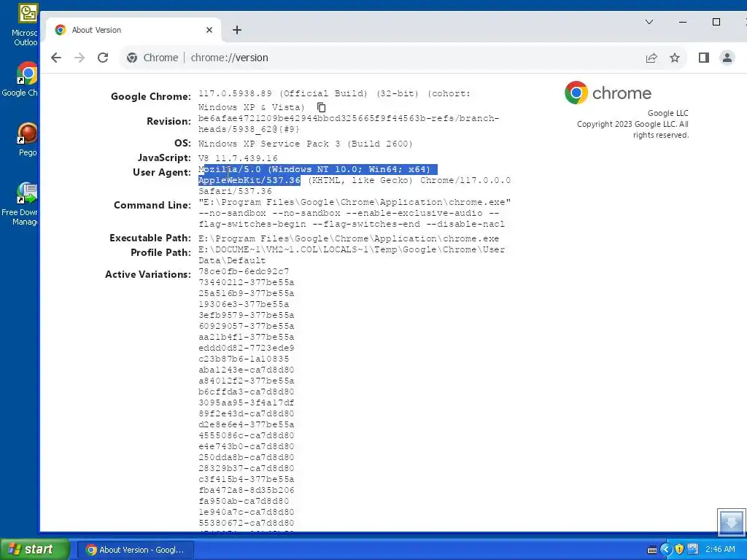Open the tab search chevron dropdown
The width and height of the screenshot is (747, 560).
649,22
